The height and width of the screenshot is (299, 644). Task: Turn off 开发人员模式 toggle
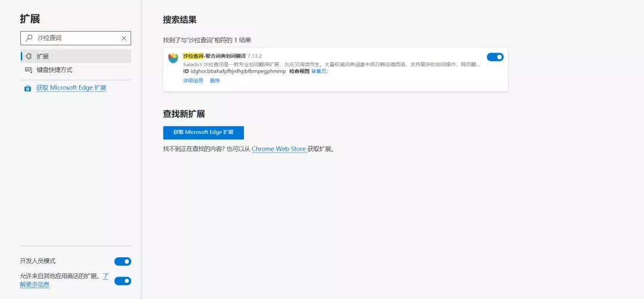(x=123, y=261)
